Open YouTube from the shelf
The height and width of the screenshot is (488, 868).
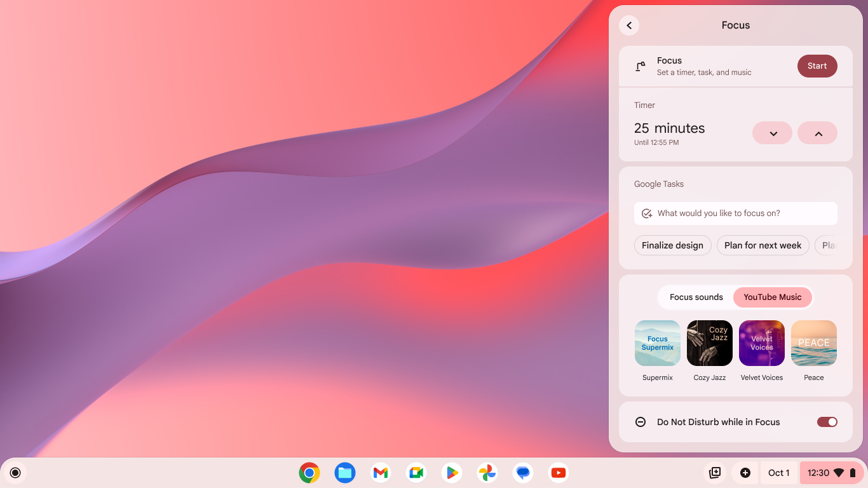558,473
